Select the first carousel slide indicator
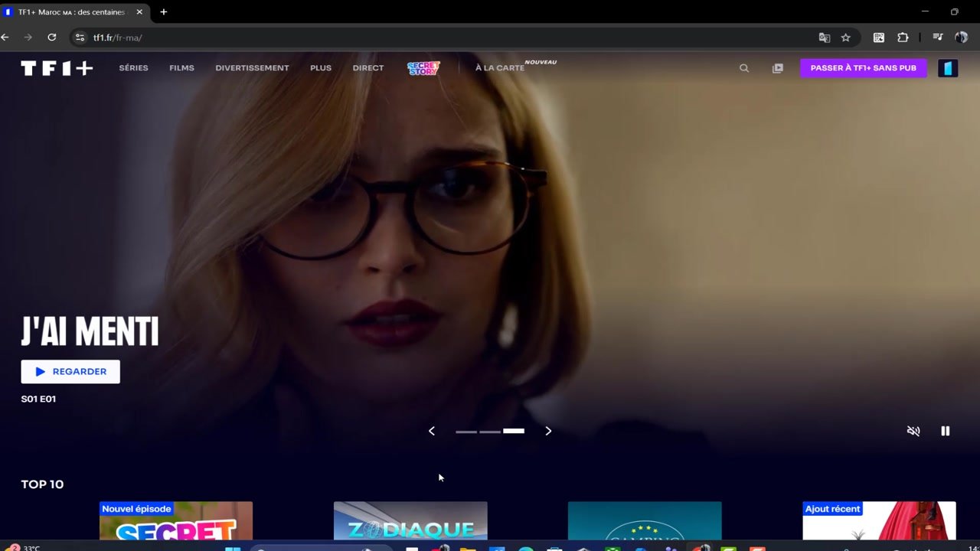 pos(466,432)
